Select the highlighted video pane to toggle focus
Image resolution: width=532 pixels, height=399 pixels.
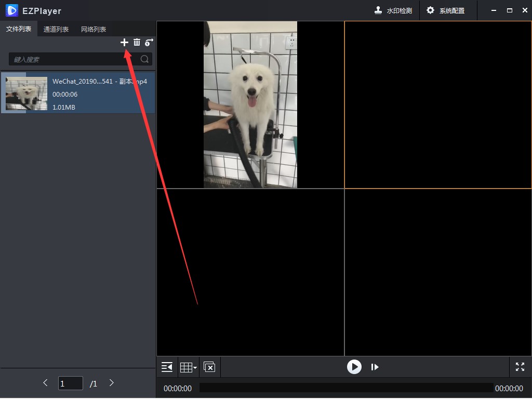(438, 104)
